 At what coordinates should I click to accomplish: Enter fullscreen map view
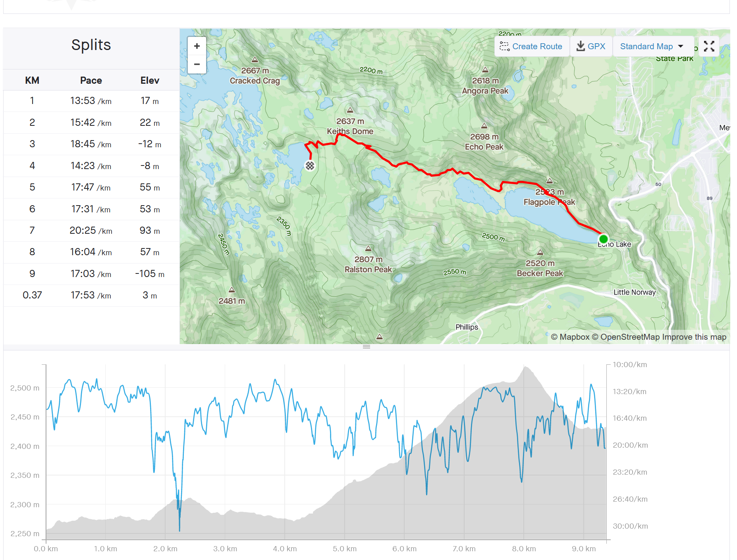point(709,46)
